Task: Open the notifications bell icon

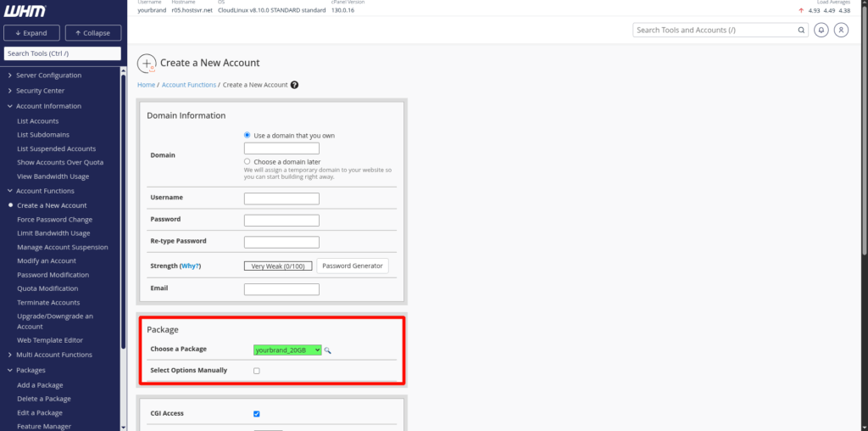Action: (x=821, y=30)
